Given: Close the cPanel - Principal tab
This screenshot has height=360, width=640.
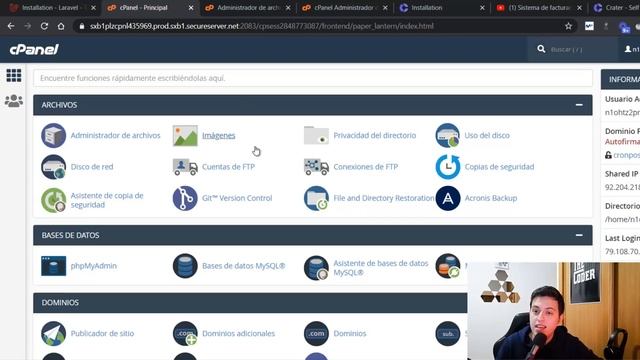Looking at the screenshot, I should (x=191, y=8).
